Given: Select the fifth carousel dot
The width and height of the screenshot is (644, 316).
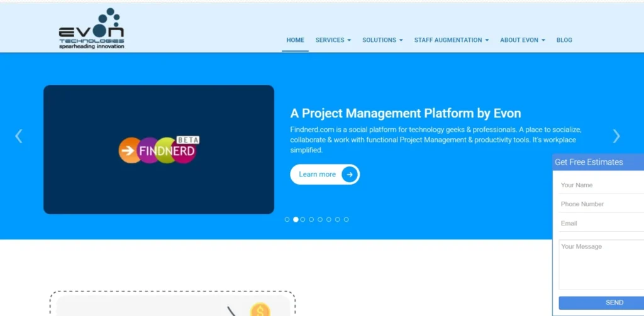Looking at the screenshot, I should 320,219.
